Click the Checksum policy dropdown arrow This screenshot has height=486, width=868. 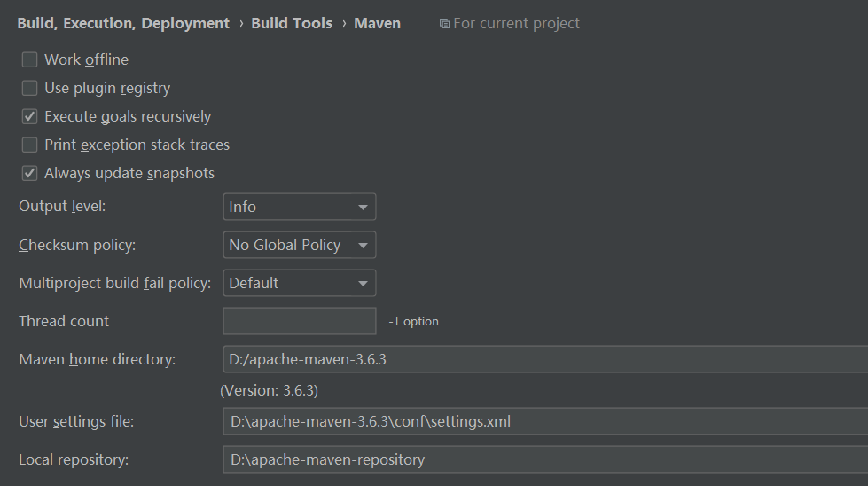363,245
